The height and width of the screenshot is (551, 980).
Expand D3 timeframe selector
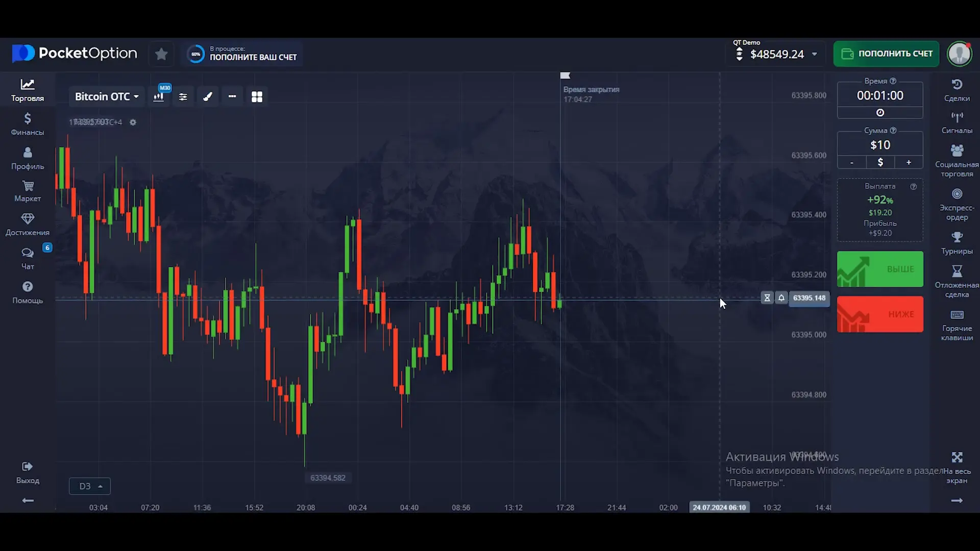click(x=90, y=486)
